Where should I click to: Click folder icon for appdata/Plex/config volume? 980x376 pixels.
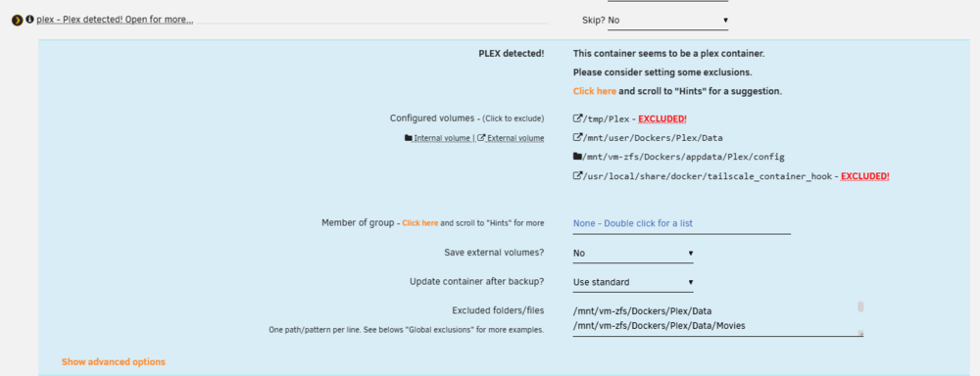(x=577, y=156)
